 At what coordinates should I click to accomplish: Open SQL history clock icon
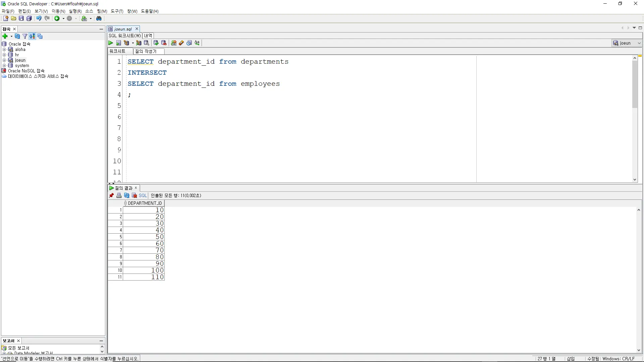[189, 43]
